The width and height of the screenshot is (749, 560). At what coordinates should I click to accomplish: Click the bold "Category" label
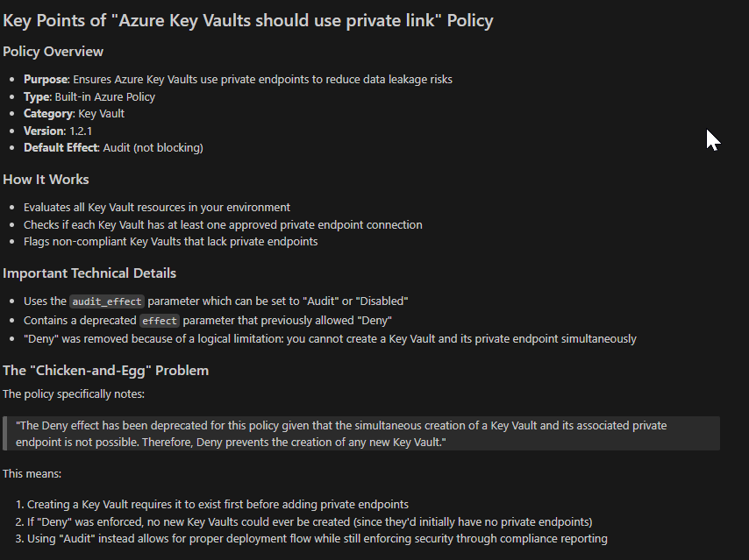[x=48, y=114]
